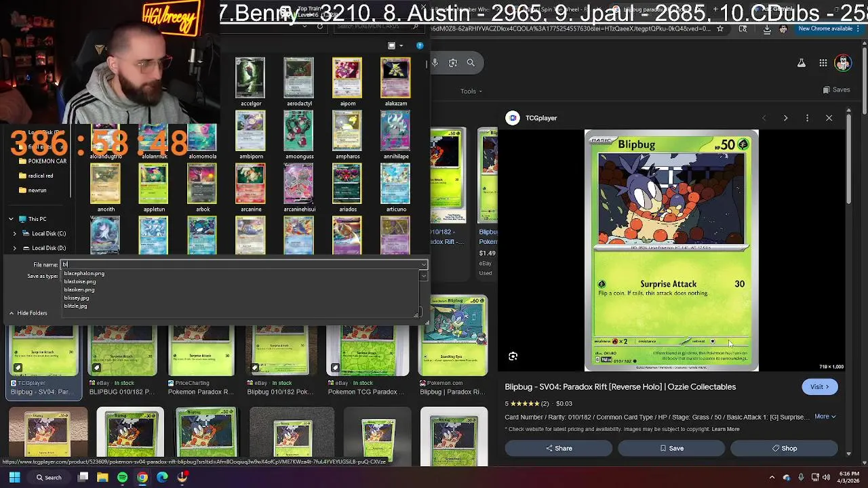Open the Pokemon.com Blipbug result
This screenshot has width=868, height=488.
tap(452, 345)
